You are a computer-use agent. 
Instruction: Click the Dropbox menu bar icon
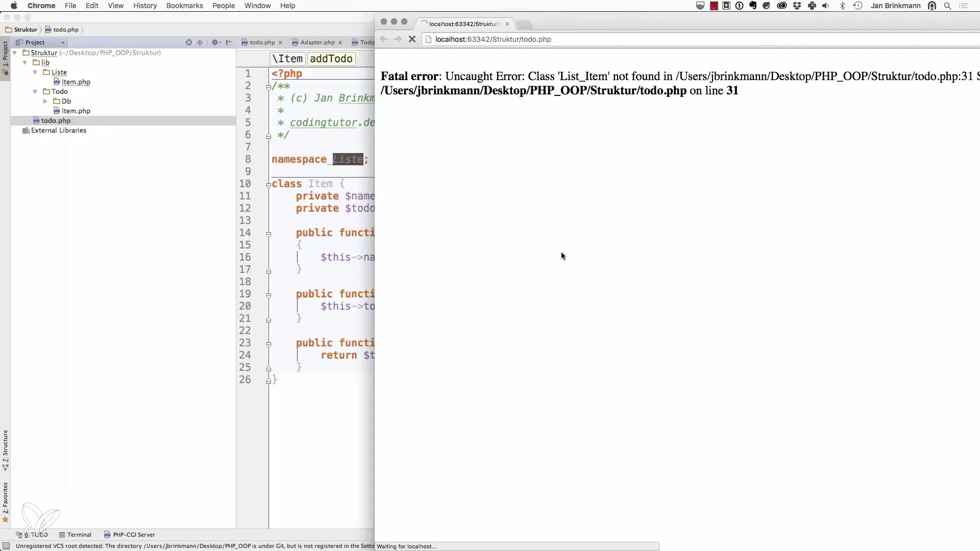pos(797,6)
